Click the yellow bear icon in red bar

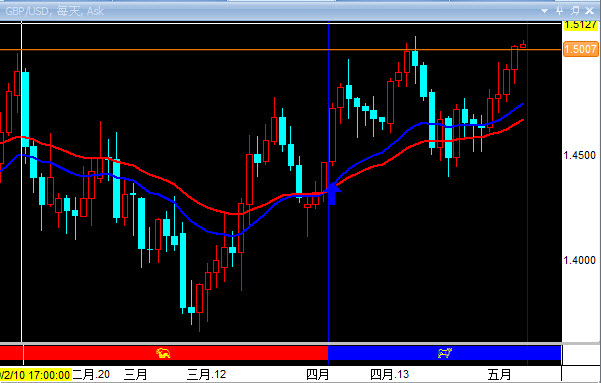pos(163,353)
